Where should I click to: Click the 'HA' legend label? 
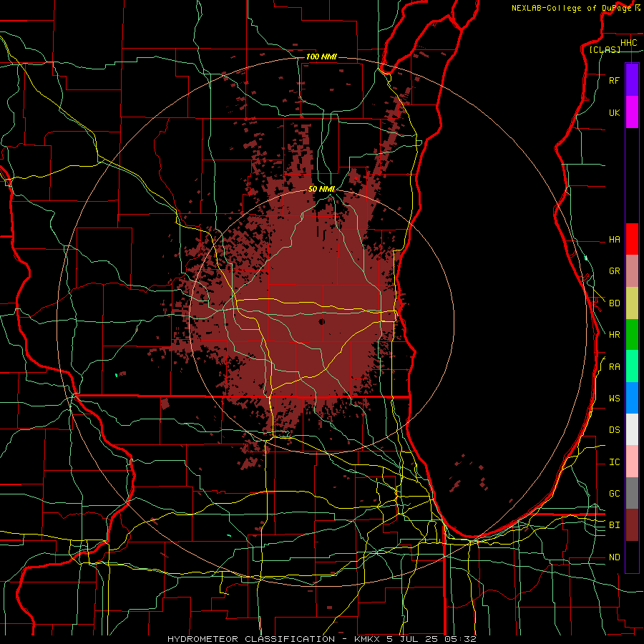click(614, 239)
